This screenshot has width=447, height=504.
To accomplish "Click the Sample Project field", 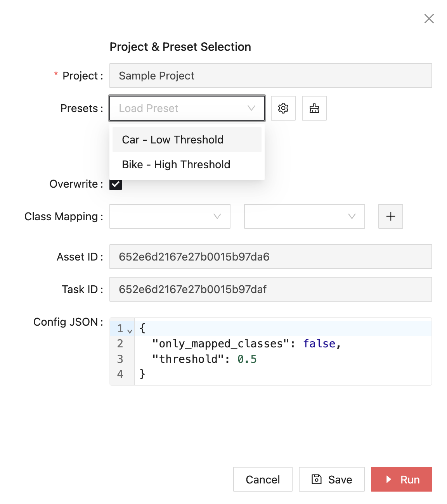I will point(270,76).
